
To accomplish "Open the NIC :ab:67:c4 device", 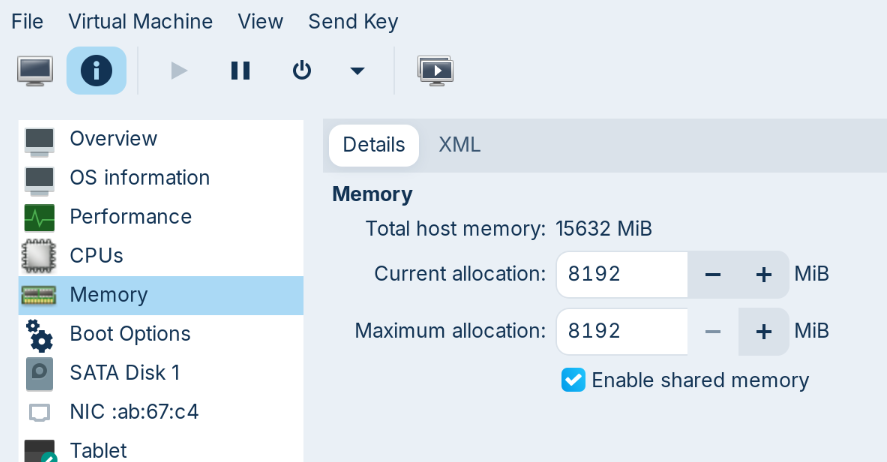I will click(x=134, y=412).
